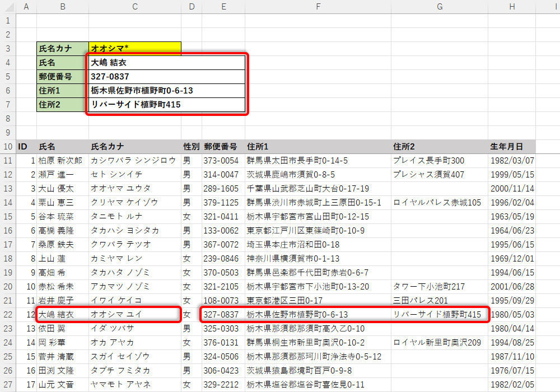560x392 pixels.
Task: Click the select-all corner above row 1
Action: point(8,6)
